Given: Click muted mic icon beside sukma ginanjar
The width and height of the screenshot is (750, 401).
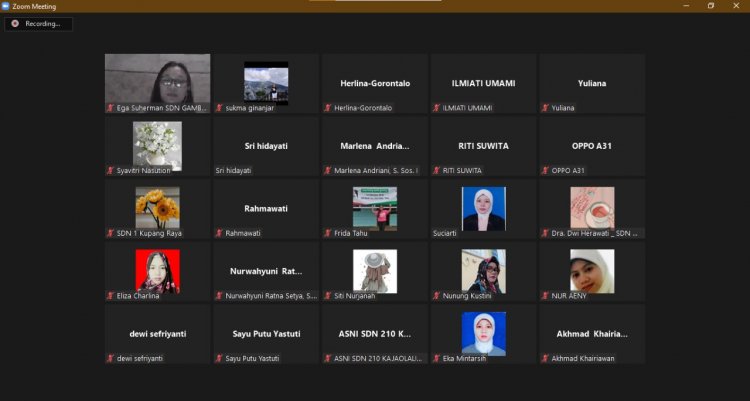Looking at the screenshot, I should pos(219,108).
